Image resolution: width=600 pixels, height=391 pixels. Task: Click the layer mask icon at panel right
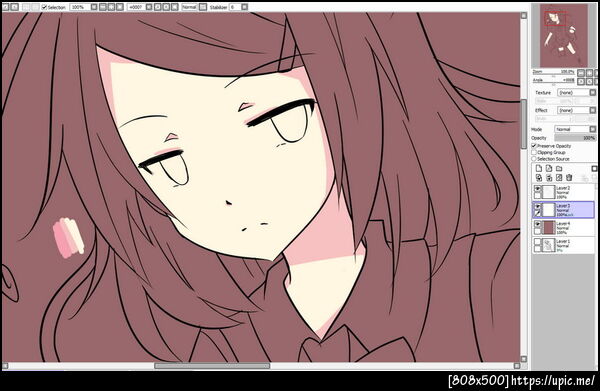tap(594, 168)
